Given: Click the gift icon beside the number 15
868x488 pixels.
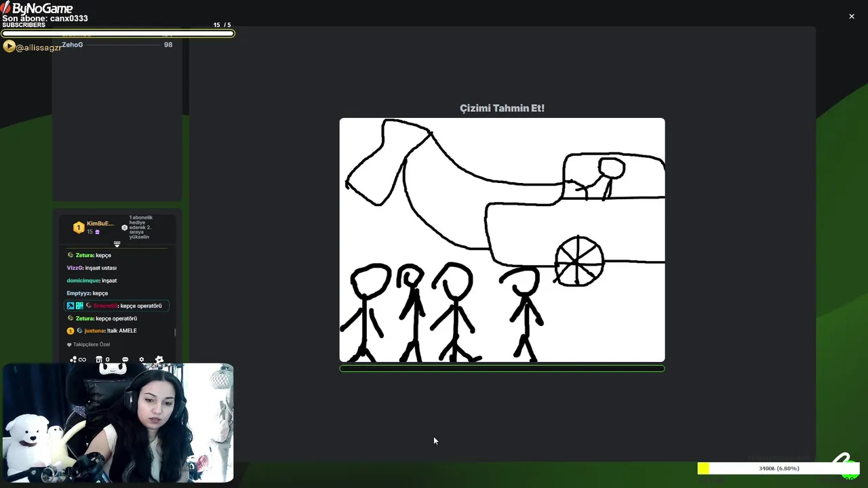Looking at the screenshot, I should click(97, 232).
